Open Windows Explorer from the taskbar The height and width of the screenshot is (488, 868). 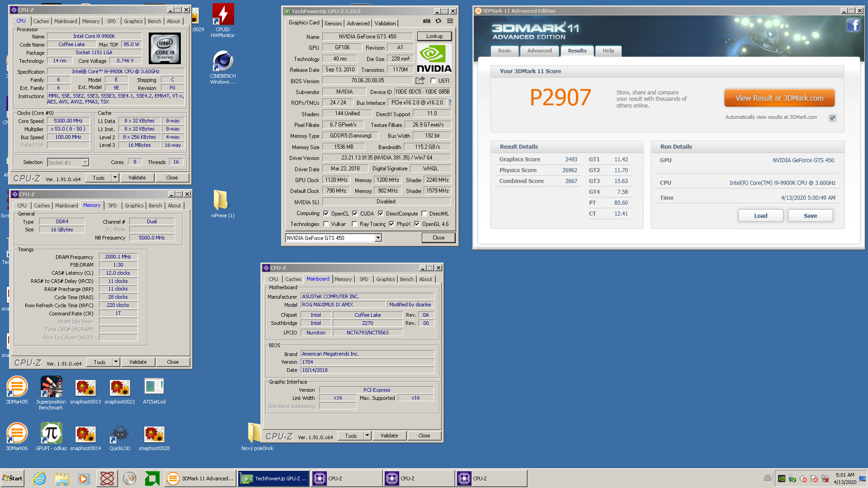[x=62, y=479]
